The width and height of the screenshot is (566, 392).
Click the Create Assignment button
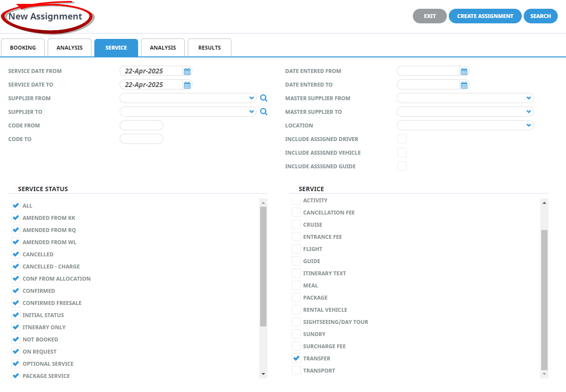(485, 16)
